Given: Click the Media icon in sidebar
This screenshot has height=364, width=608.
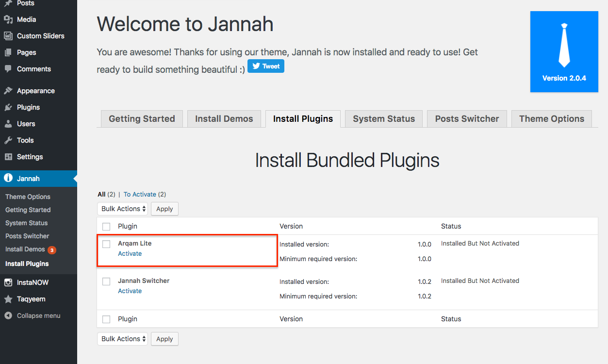Looking at the screenshot, I should (x=8, y=19).
